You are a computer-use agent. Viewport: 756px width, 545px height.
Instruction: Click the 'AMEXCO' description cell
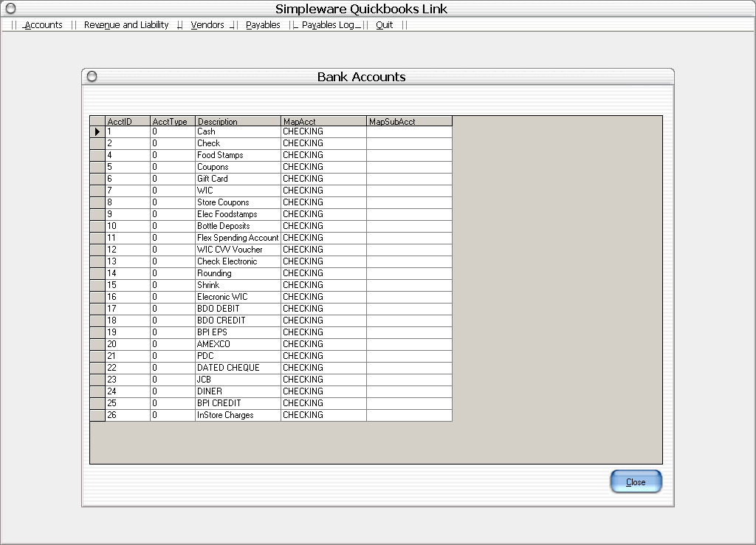coord(238,344)
